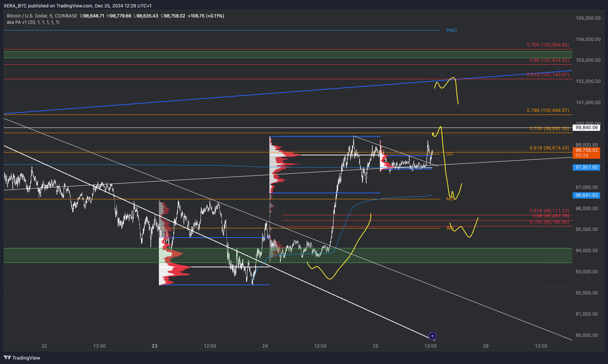608x364 pixels.
Task: Click the aka PA v1 indicator legend
Action: pyautogui.click(x=33, y=23)
